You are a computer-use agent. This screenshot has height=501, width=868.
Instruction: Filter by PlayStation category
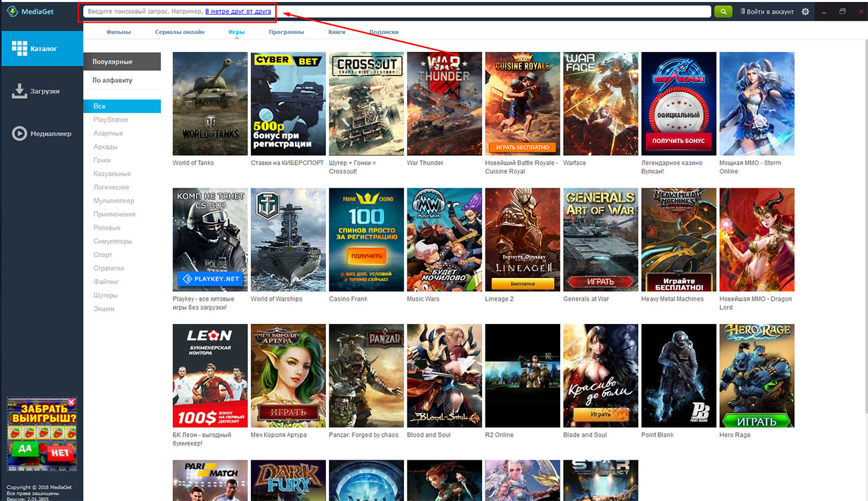111,120
